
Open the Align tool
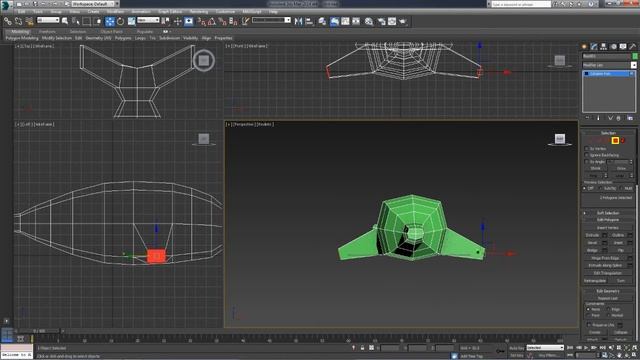[x=309, y=21]
